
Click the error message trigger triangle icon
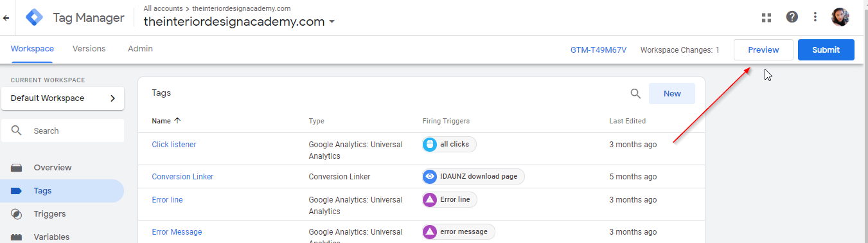coord(430,232)
